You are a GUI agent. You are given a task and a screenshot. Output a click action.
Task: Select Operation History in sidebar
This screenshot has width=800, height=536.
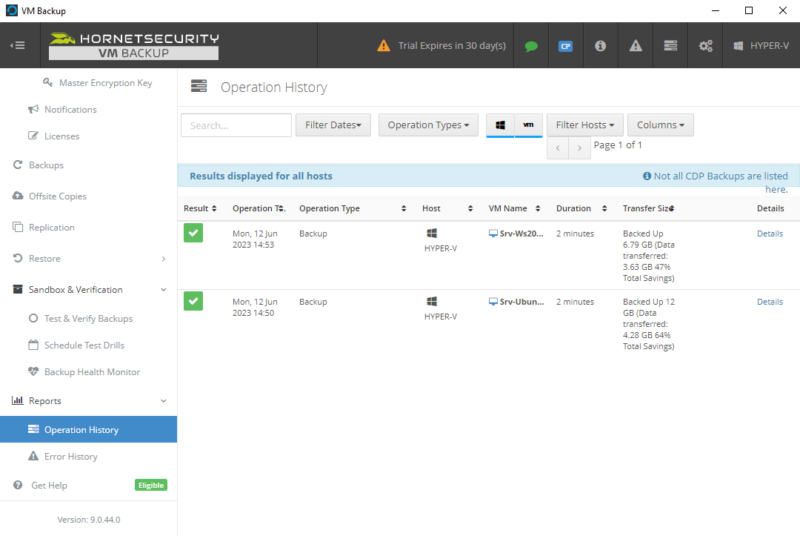coord(88,429)
